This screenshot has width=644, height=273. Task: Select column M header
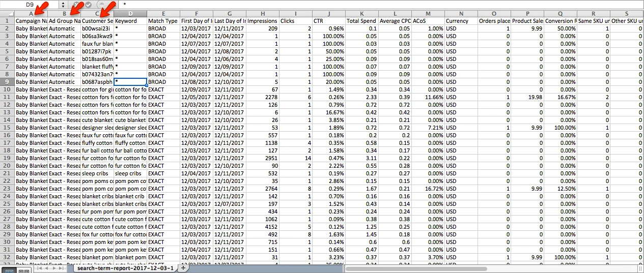click(x=428, y=13)
